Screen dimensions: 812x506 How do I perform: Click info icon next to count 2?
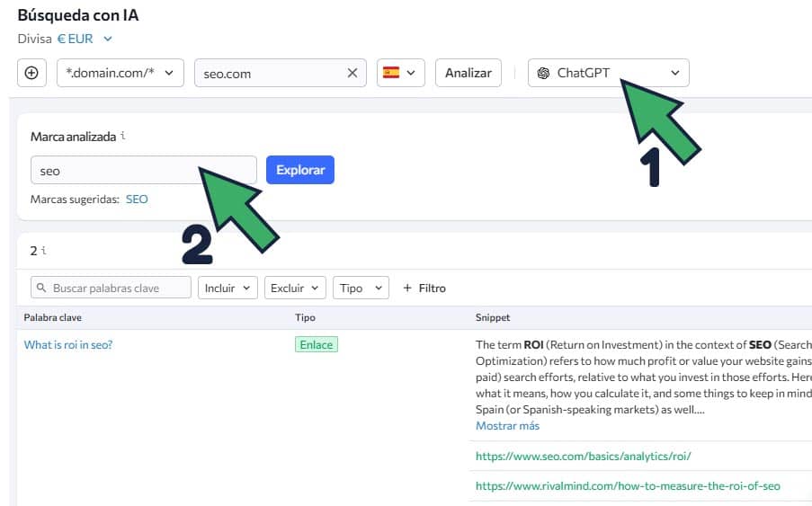click(x=44, y=251)
